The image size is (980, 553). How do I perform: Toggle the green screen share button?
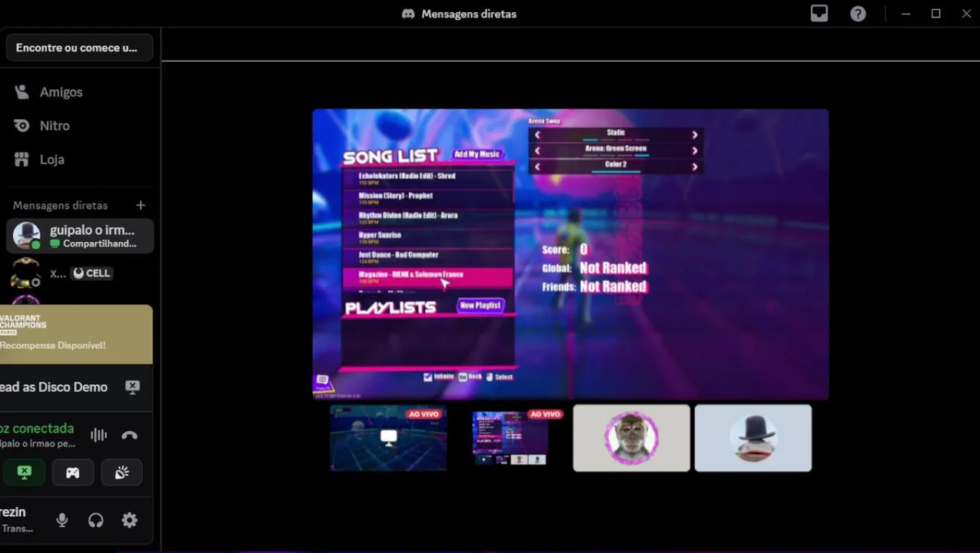pyautogui.click(x=24, y=472)
